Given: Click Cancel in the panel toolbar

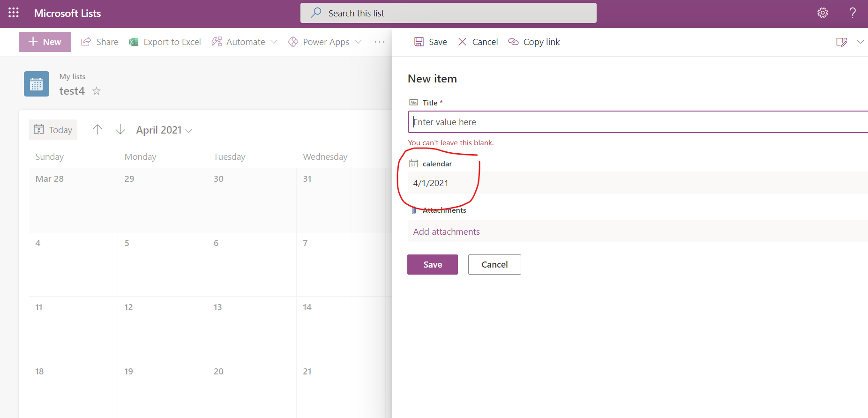Looking at the screenshot, I should pyautogui.click(x=478, y=42).
